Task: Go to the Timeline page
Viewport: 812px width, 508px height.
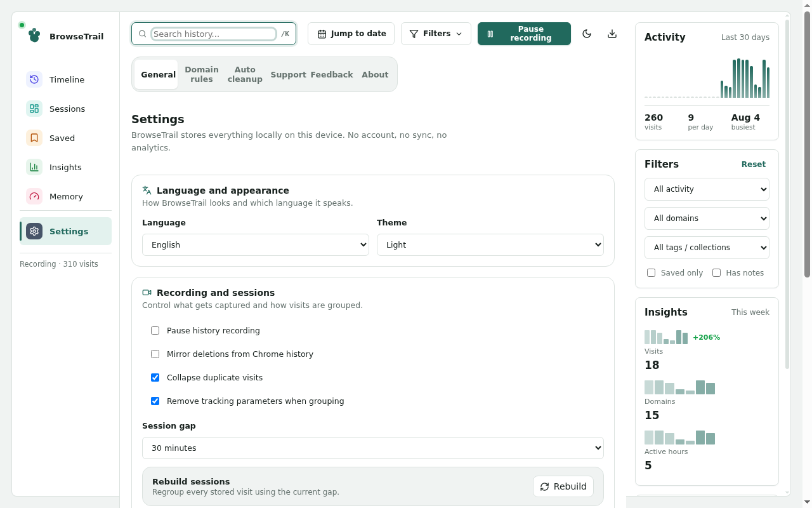Action: (x=66, y=79)
